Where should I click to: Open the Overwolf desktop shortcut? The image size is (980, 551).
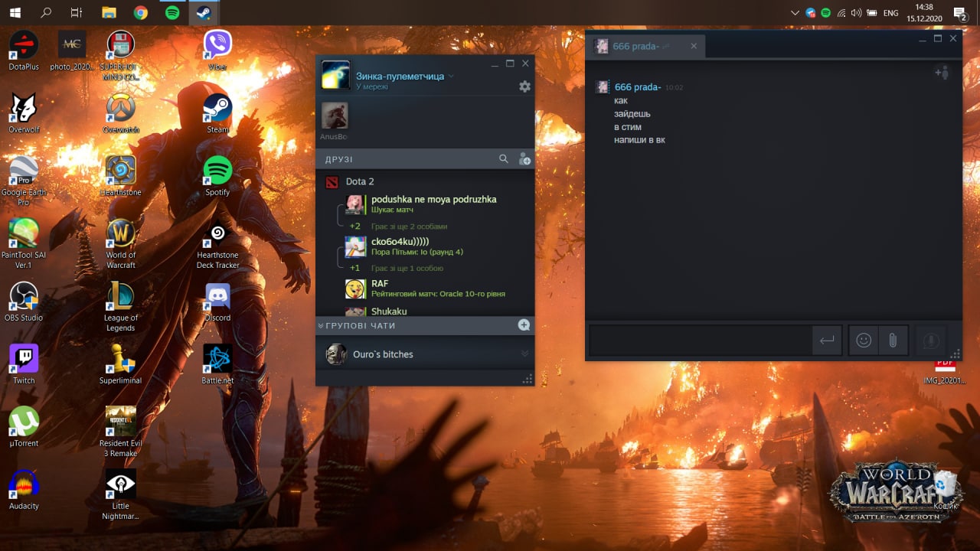pyautogui.click(x=24, y=113)
